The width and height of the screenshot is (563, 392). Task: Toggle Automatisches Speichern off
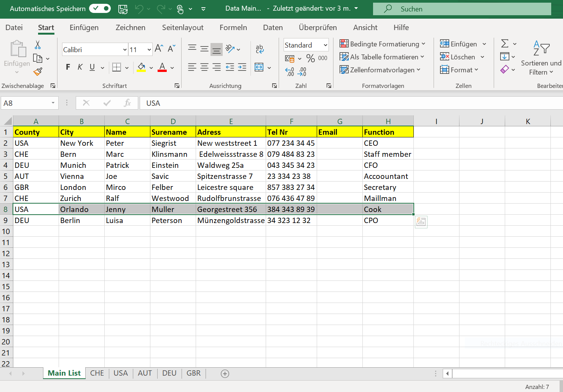pos(100,8)
